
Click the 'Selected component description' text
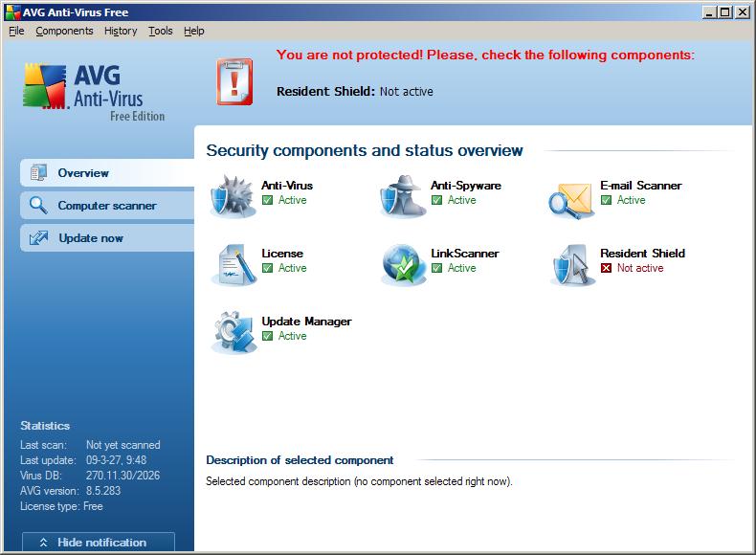pyautogui.click(x=359, y=481)
